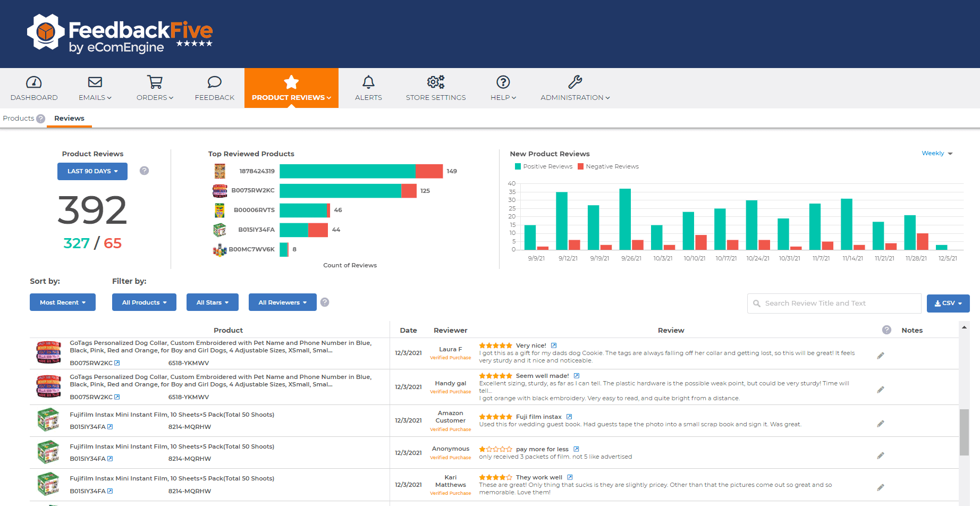Edit note for Handy gal's review
The image size is (980, 506).
[x=881, y=390]
